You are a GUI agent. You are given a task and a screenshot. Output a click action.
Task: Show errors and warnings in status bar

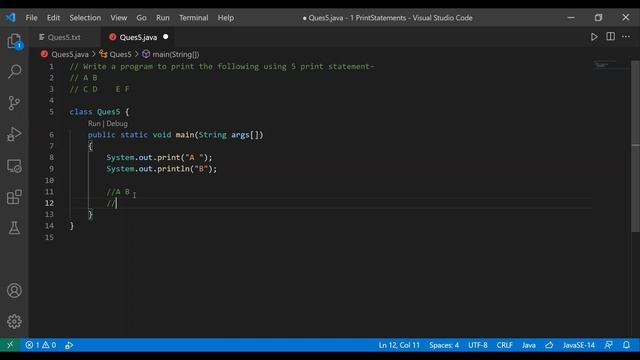(x=40, y=345)
